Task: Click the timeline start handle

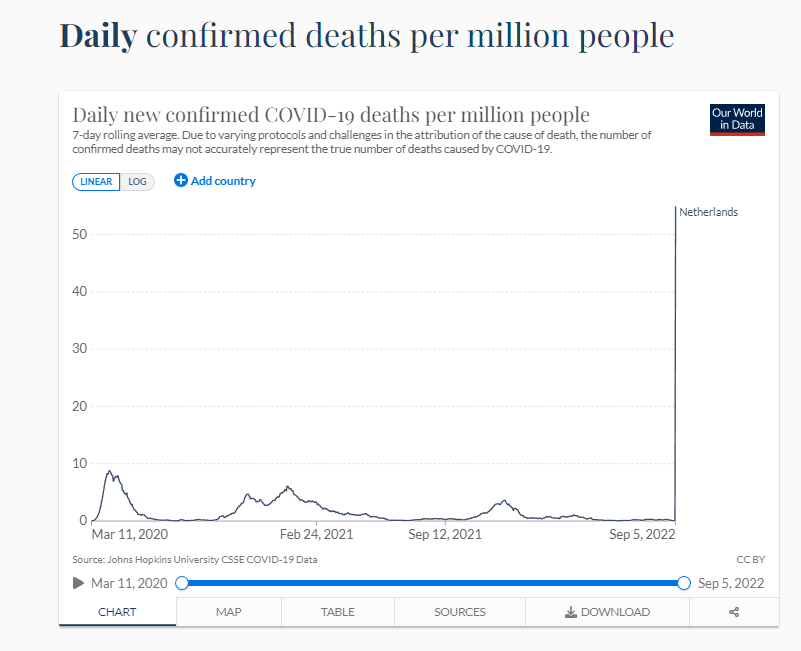Action: point(182,583)
